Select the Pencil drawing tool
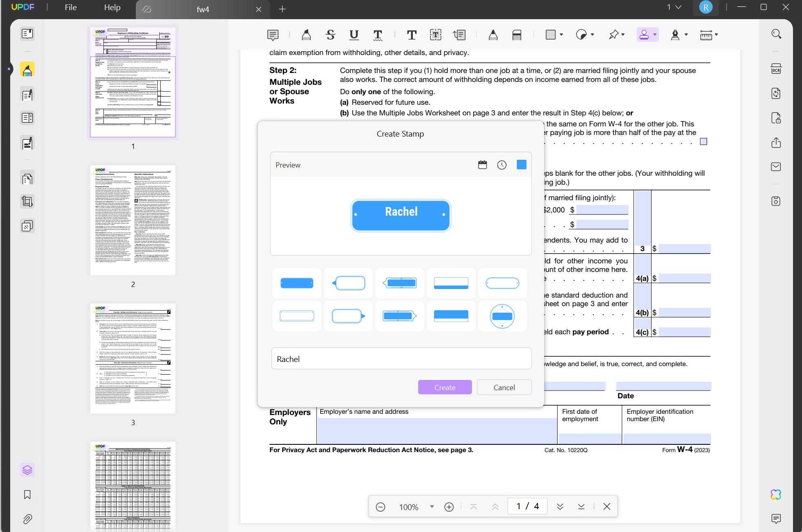The width and height of the screenshot is (802, 532). 493,35
